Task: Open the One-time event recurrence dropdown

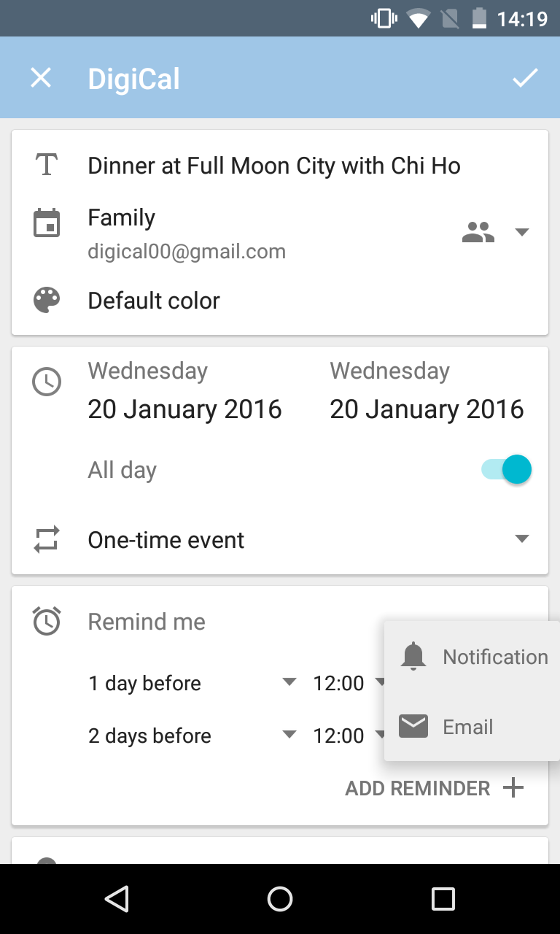Action: click(x=521, y=539)
